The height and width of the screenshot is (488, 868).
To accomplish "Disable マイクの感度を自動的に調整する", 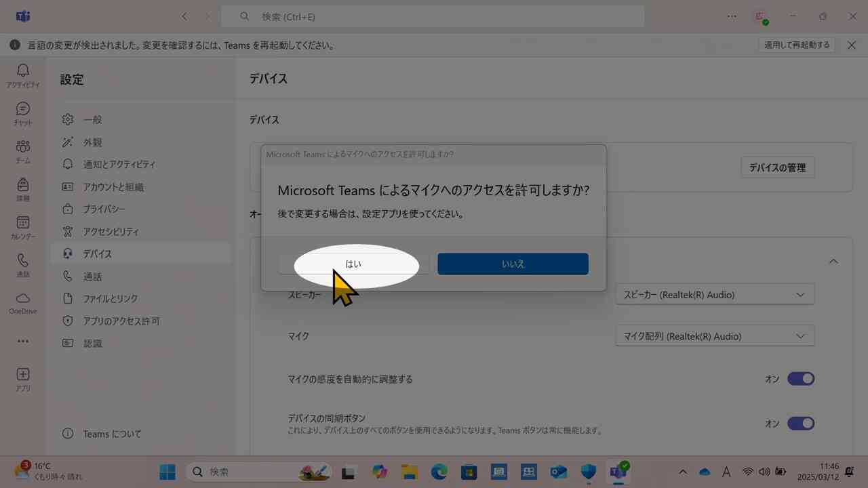I will tap(801, 379).
